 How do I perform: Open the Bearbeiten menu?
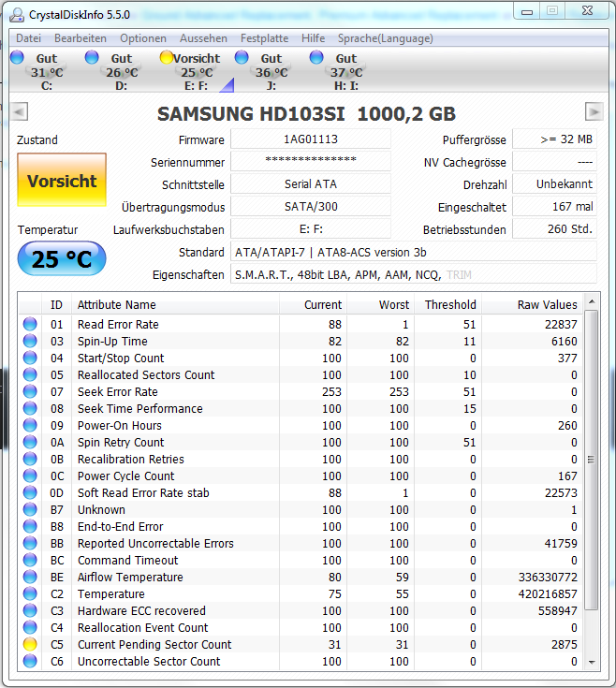tap(81, 38)
